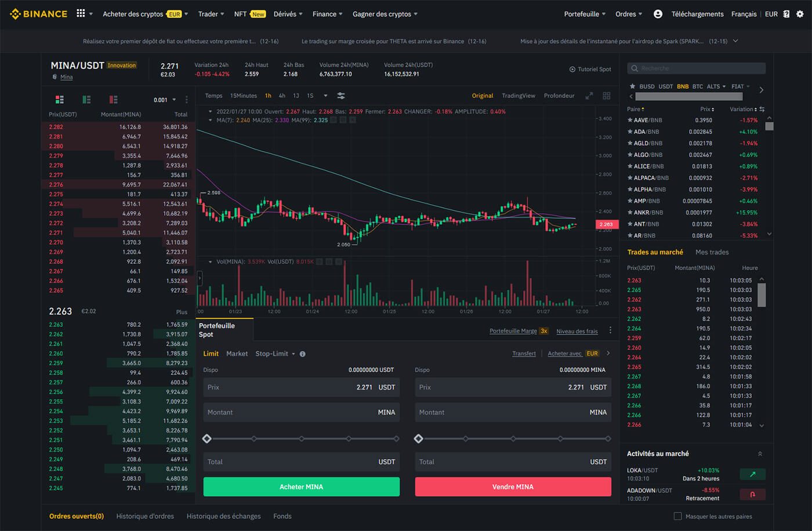Collapse the MA indicator row
This screenshot has height=531, width=812.
(211, 120)
